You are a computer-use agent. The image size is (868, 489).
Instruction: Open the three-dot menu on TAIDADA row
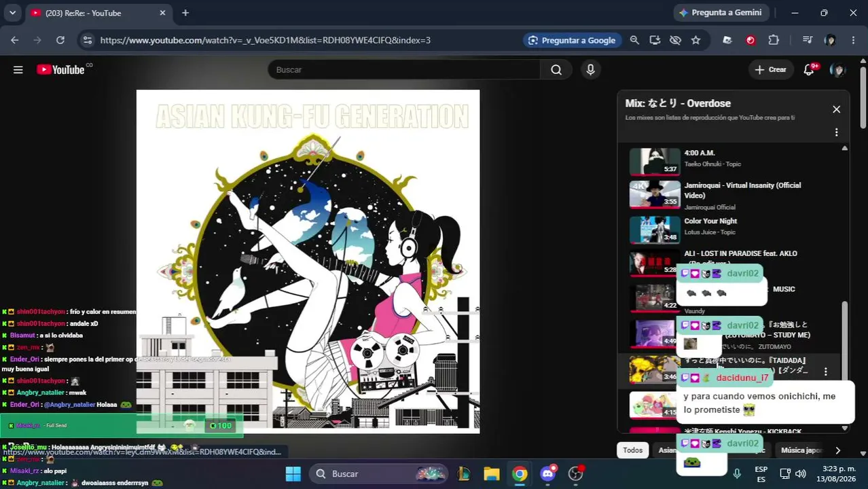coord(825,372)
